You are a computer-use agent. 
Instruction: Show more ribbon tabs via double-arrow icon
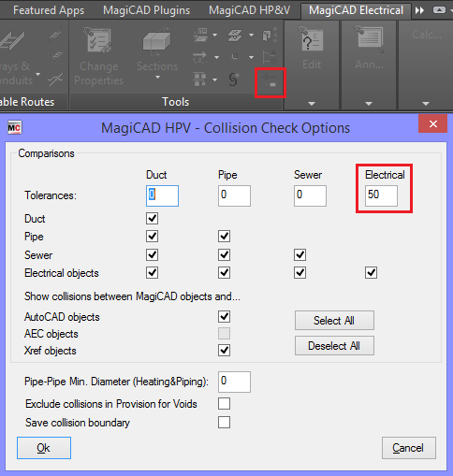[419, 10]
